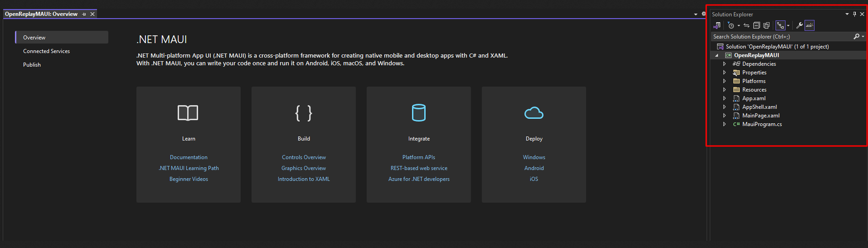Open the Android deploy link
Screen dimensions: 868x248
click(x=534, y=168)
